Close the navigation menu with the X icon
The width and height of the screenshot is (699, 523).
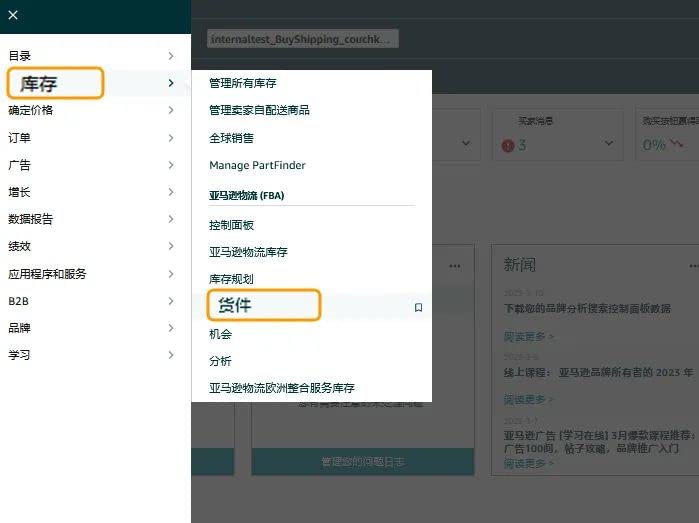pos(13,15)
